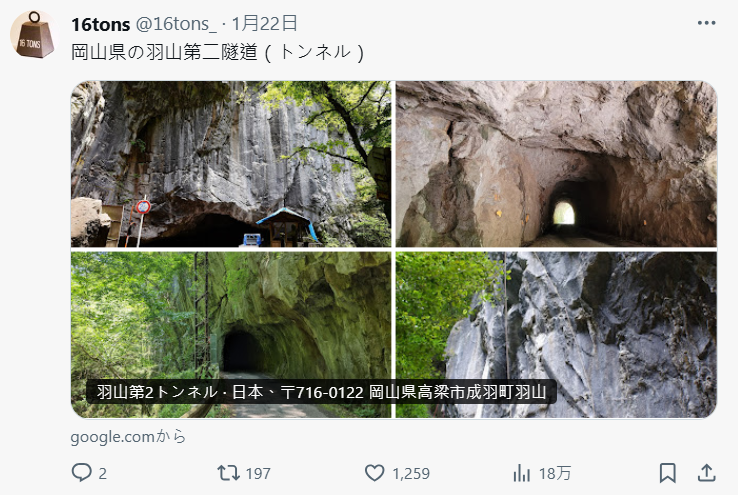
Task: Click the 羽山第2トンネル address caption
Action: 321,392
